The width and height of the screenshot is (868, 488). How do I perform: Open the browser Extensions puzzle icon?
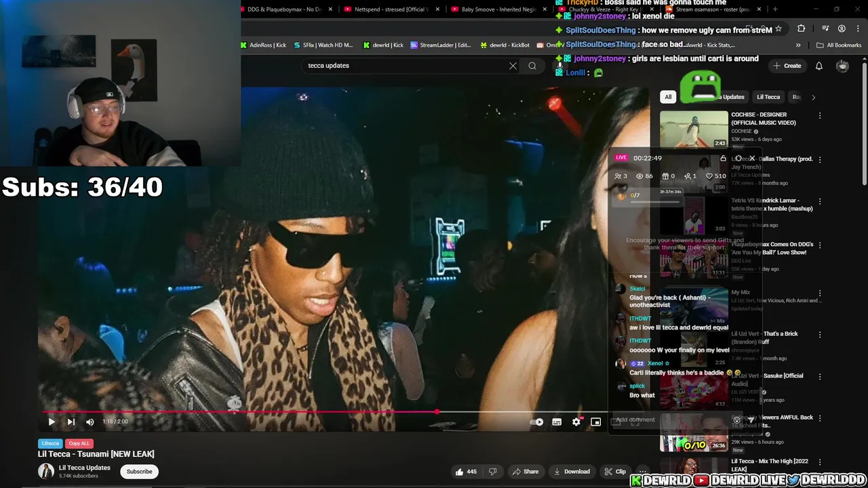[802, 28]
